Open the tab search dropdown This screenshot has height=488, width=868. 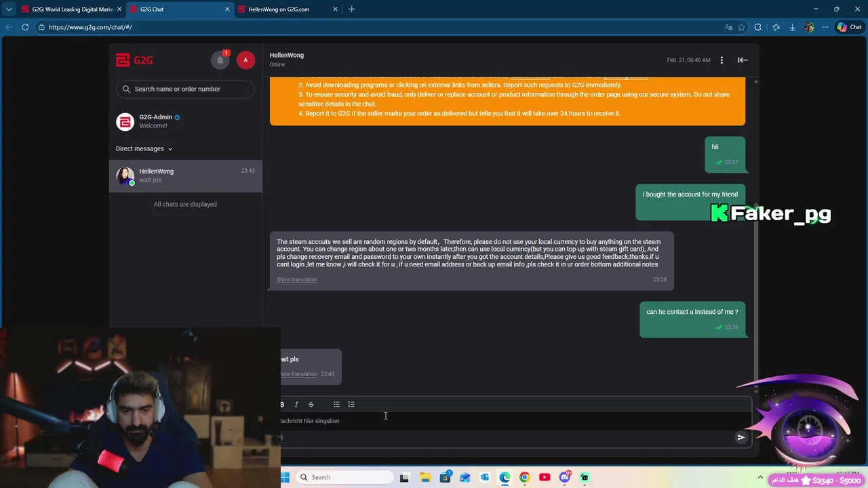pyautogui.click(x=9, y=9)
